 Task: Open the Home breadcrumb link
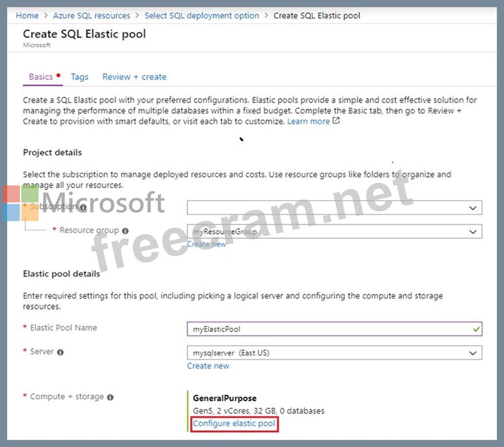click(27, 16)
